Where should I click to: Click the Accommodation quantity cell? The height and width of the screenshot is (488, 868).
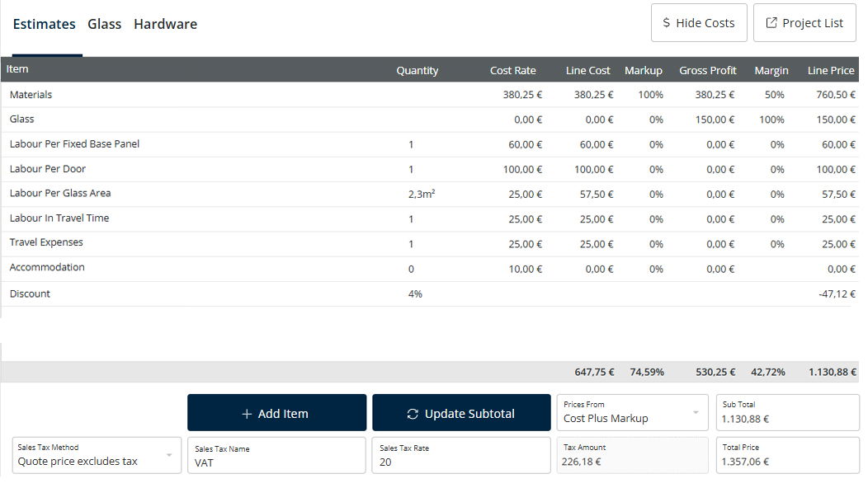tap(411, 269)
